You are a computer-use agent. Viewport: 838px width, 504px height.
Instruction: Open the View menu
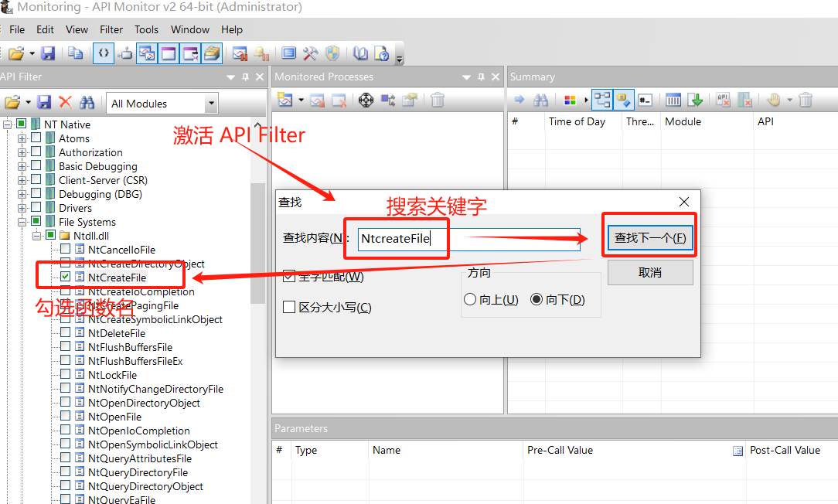77,29
